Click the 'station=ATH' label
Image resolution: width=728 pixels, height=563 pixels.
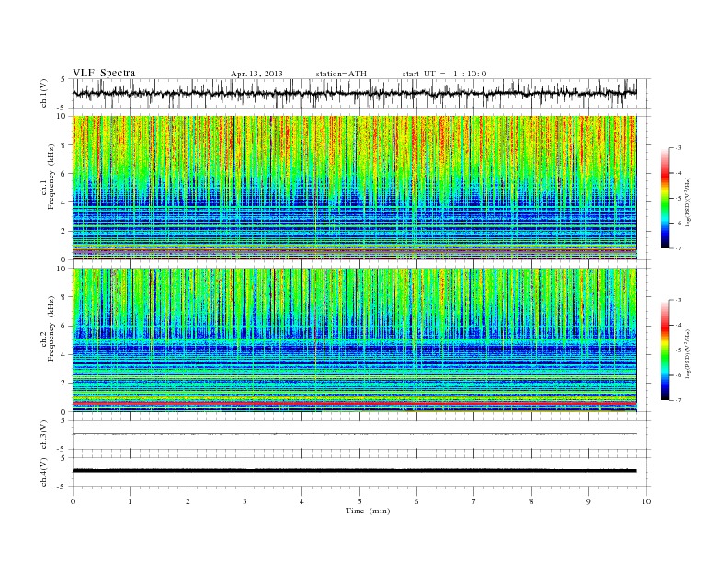click(x=341, y=74)
